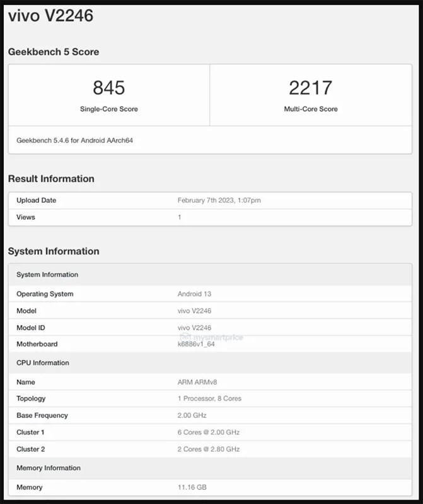The image size is (423, 504).
Task: Select the '1 Processor, 8 Cores' value
Action: tap(209, 399)
